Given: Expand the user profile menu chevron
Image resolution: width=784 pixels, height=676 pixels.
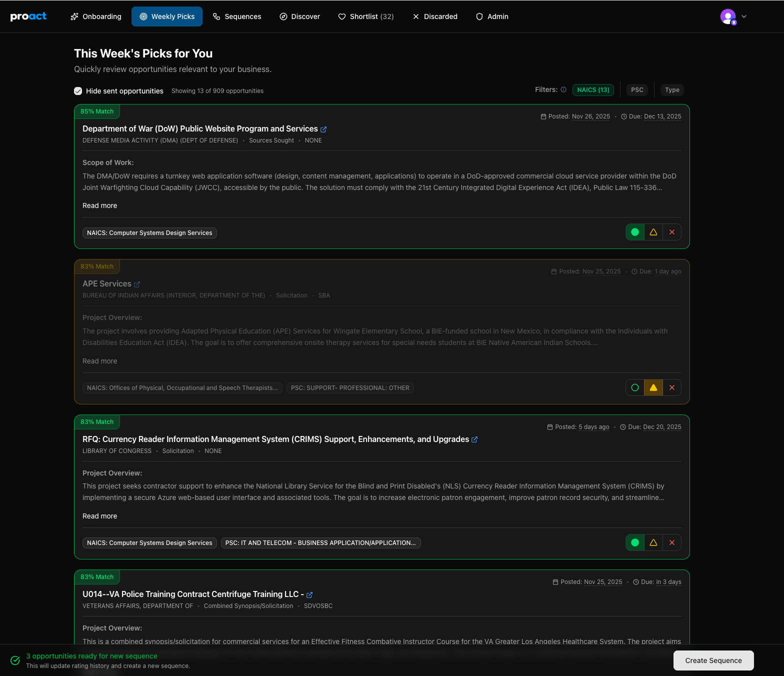Looking at the screenshot, I should (744, 16).
